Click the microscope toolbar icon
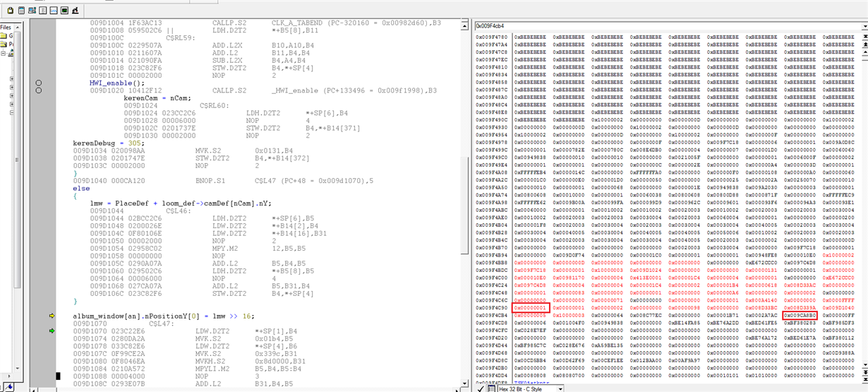Viewport: 868px width, 392px height. (76, 11)
